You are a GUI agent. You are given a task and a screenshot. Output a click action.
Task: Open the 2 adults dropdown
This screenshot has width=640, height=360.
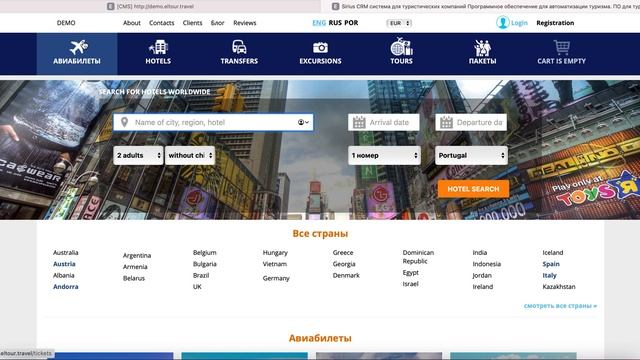pos(138,156)
